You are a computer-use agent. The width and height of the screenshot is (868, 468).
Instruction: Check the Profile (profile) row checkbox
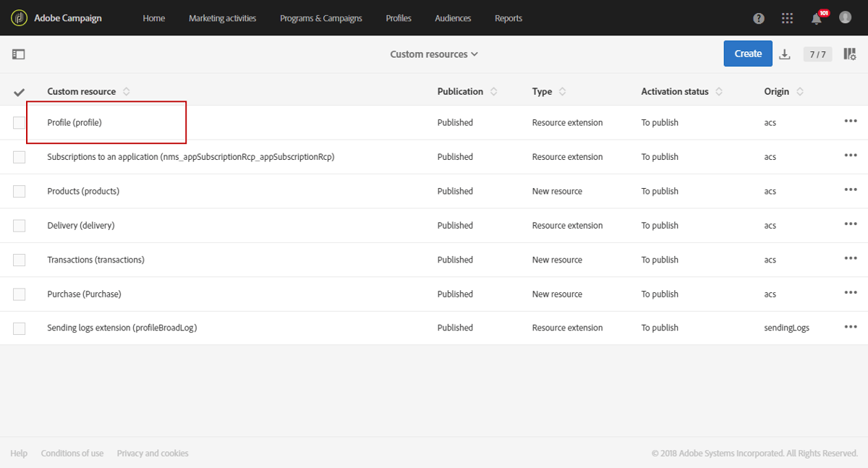click(x=20, y=123)
